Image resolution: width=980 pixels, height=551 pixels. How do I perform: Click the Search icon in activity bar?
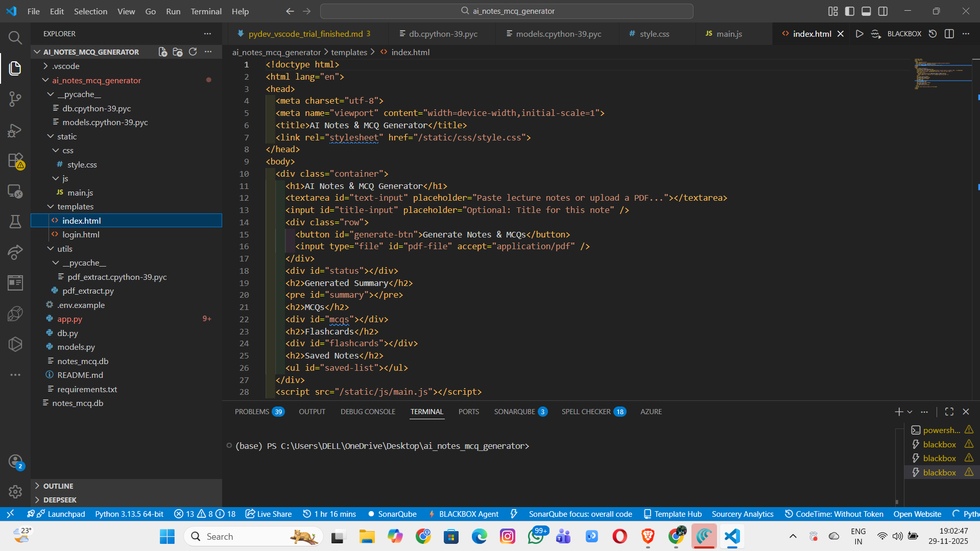pyautogui.click(x=15, y=37)
